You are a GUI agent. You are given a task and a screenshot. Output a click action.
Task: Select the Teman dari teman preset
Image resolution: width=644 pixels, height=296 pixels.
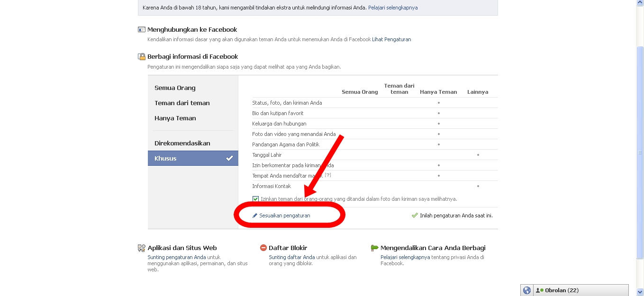coord(182,103)
